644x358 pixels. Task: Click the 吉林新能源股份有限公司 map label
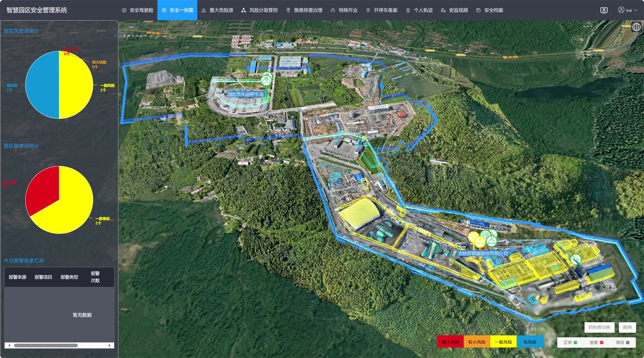[x=483, y=253]
